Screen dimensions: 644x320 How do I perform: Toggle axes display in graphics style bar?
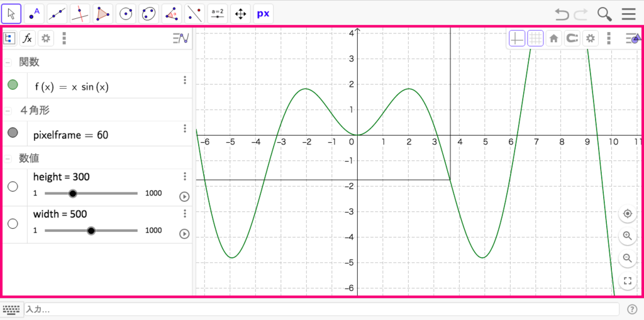click(517, 38)
